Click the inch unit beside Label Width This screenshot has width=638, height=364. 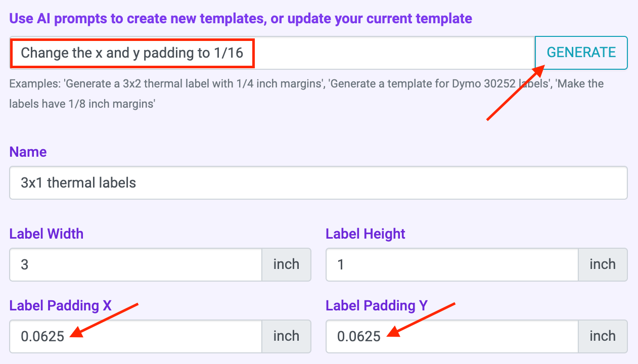tap(286, 264)
